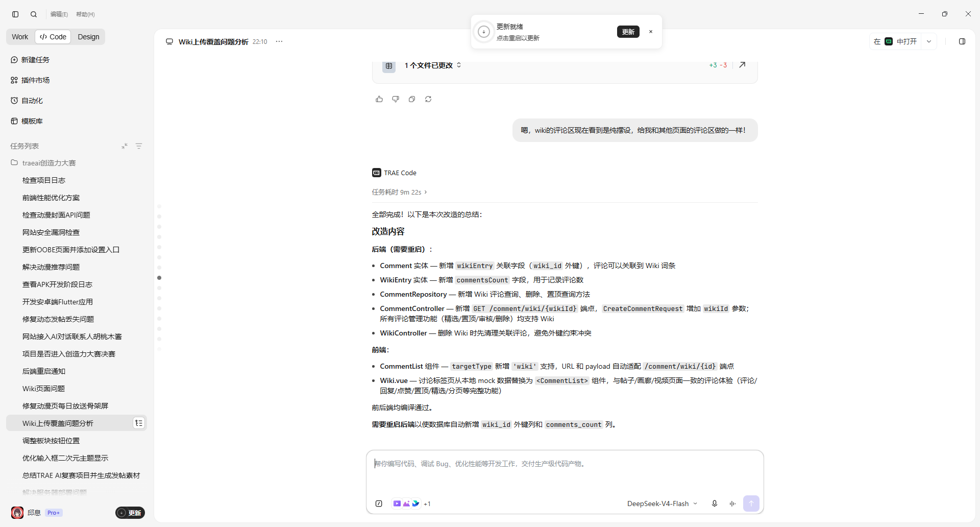Screen dimensions: 980x527
Task: Open the 开发安卓端Flutter应用 task
Action: pyautogui.click(x=77, y=302)
